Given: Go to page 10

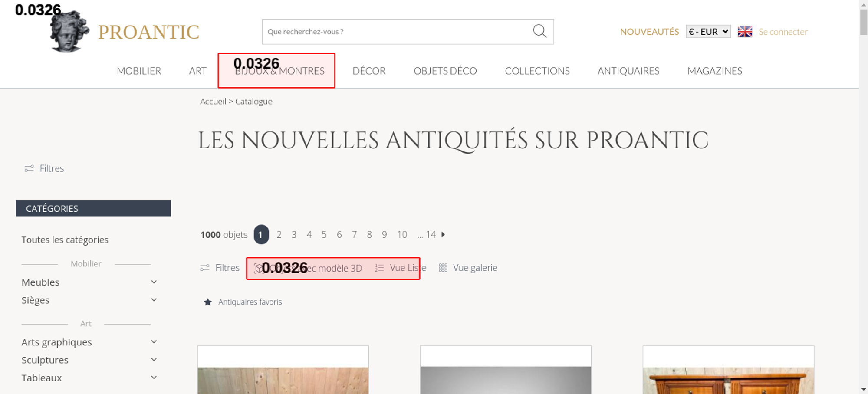Looking at the screenshot, I should point(402,235).
